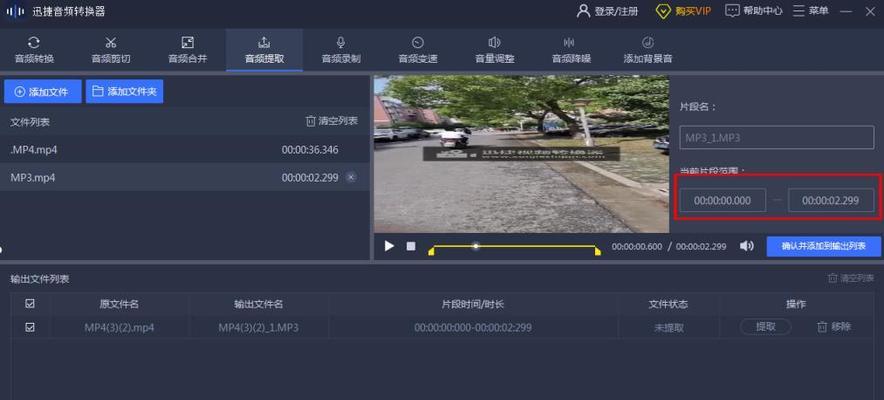Click the original file name MP4(3)(2).mp4
Image resolution: width=884 pixels, height=400 pixels.
click(x=120, y=327)
